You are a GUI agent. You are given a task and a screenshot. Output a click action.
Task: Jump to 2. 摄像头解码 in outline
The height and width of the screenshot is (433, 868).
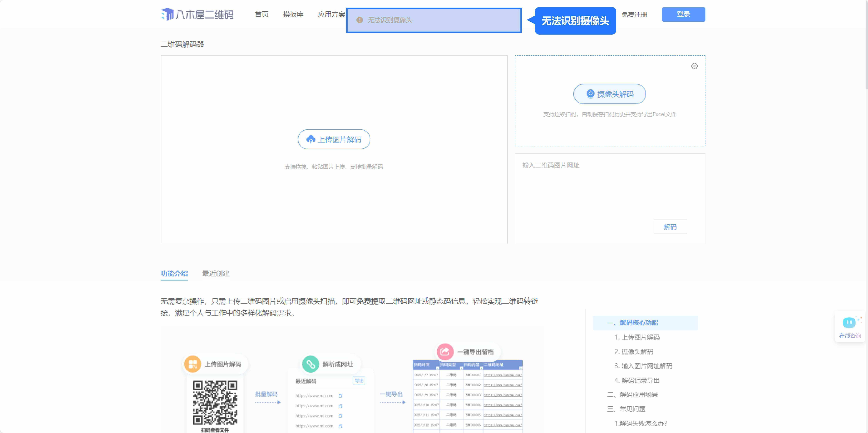[x=633, y=352]
